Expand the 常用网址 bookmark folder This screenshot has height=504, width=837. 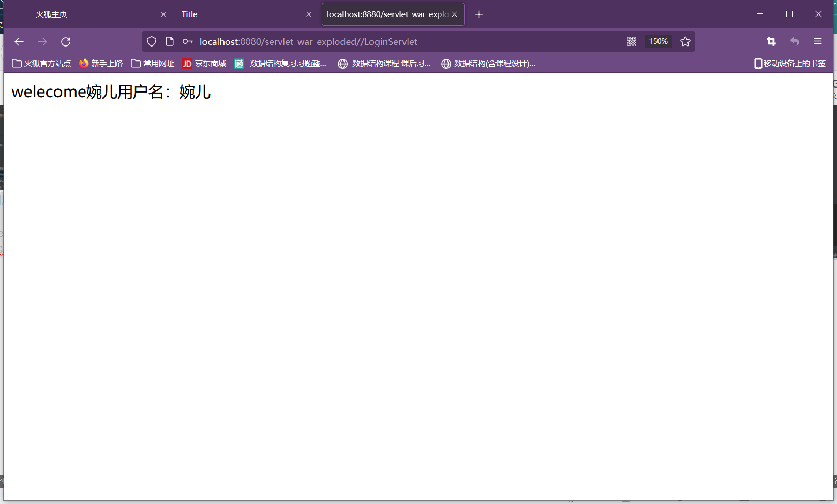(x=153, y=64)
